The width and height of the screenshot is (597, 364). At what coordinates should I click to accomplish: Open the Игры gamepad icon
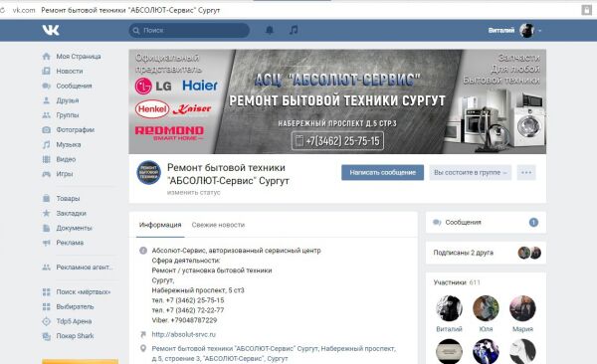click(x=46, y=174)
